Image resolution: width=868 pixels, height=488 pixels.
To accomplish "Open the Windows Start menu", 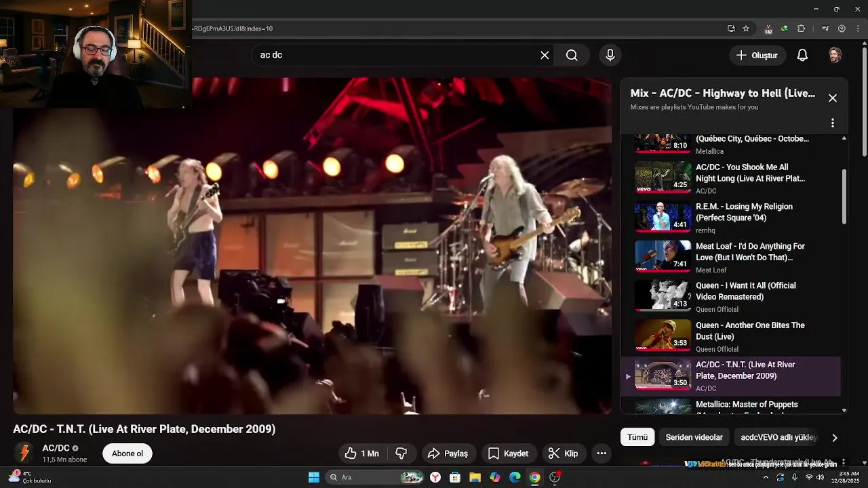I will tap(314, 477).
